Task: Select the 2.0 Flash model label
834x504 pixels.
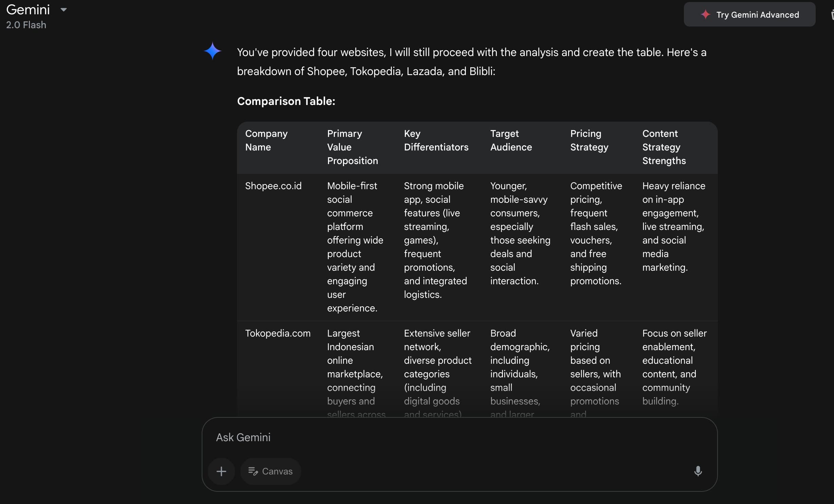Action: [25, 25]
